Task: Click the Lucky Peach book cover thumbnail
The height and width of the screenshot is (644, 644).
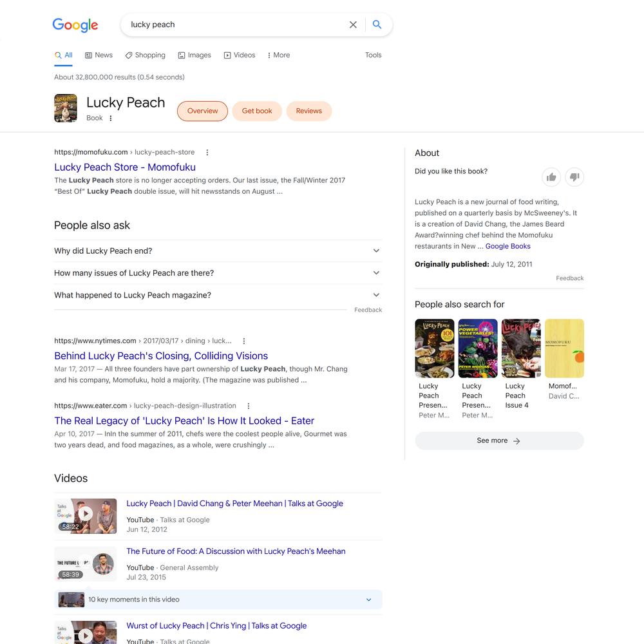Action: point(66,108)
